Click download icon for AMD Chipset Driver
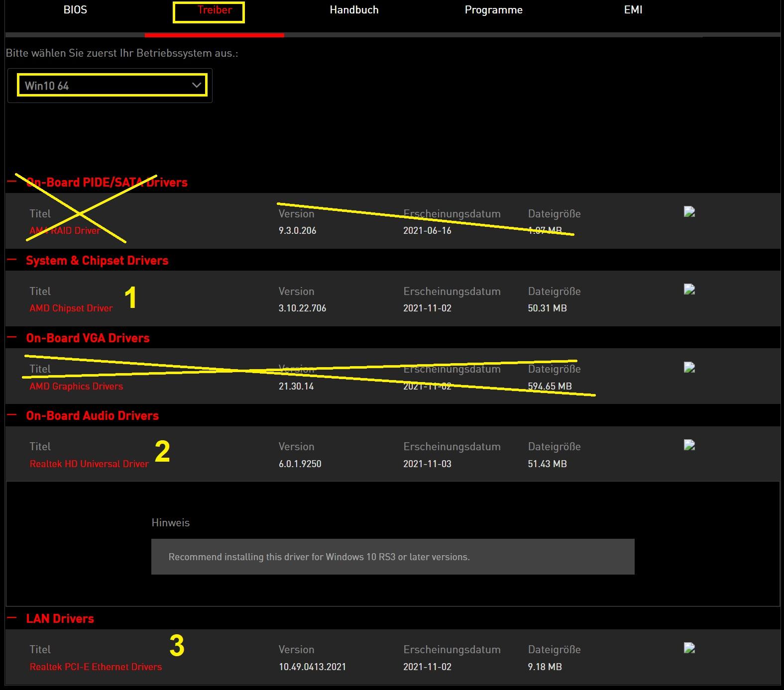The width and height of the screenshot is (784, 690). coord(689,290)
